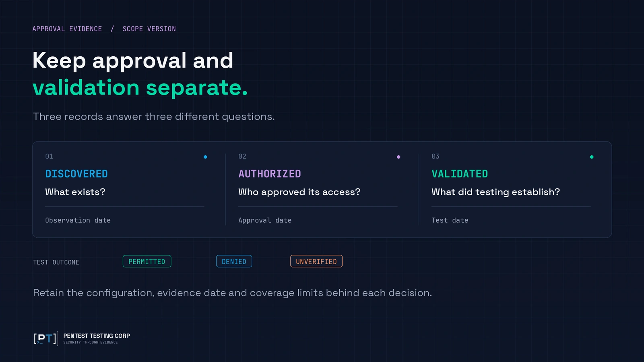644x362 pixels.
Task: Select the UNVERIFIED outcome badge
Action: click(316, 261)
